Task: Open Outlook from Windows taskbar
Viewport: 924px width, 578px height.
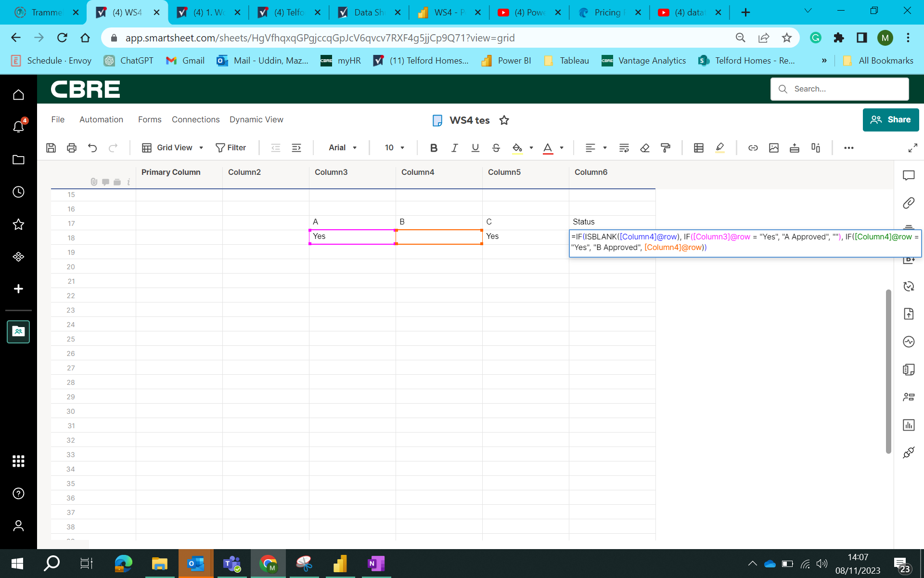Action: coord(196,564)
